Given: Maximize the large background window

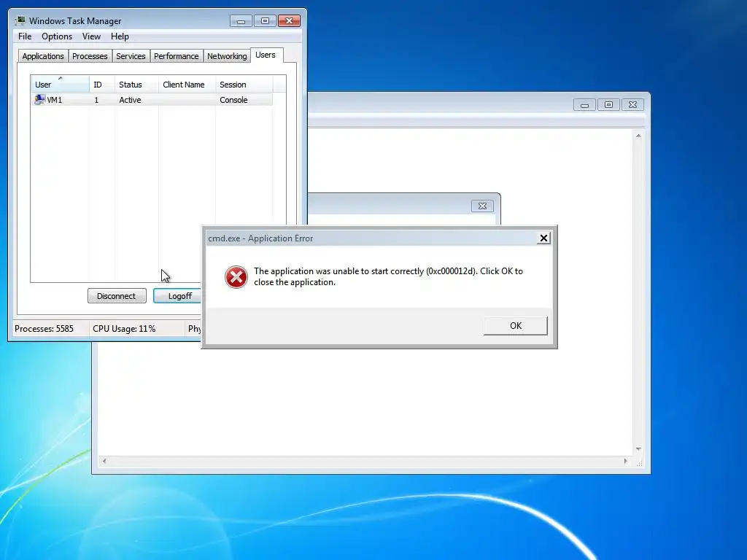Looking at the screenshot, I should [608, 105].
